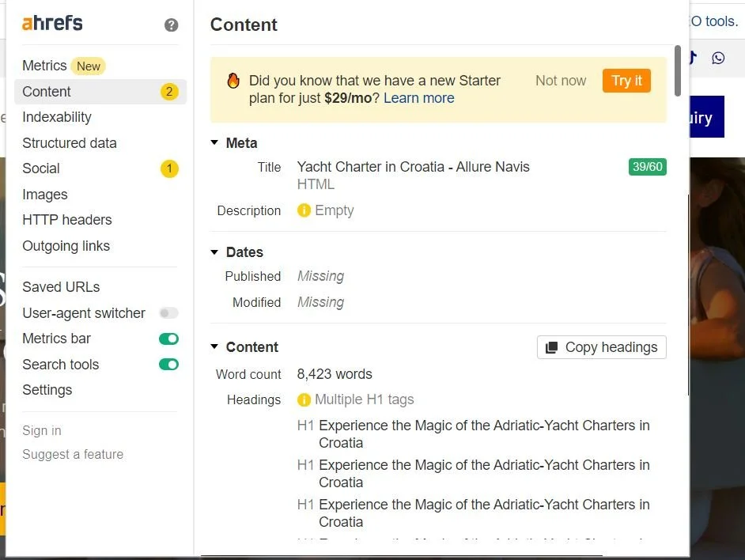This screenshot has height=560, width=745.
Task: Open the Images section
Action: 44,195
